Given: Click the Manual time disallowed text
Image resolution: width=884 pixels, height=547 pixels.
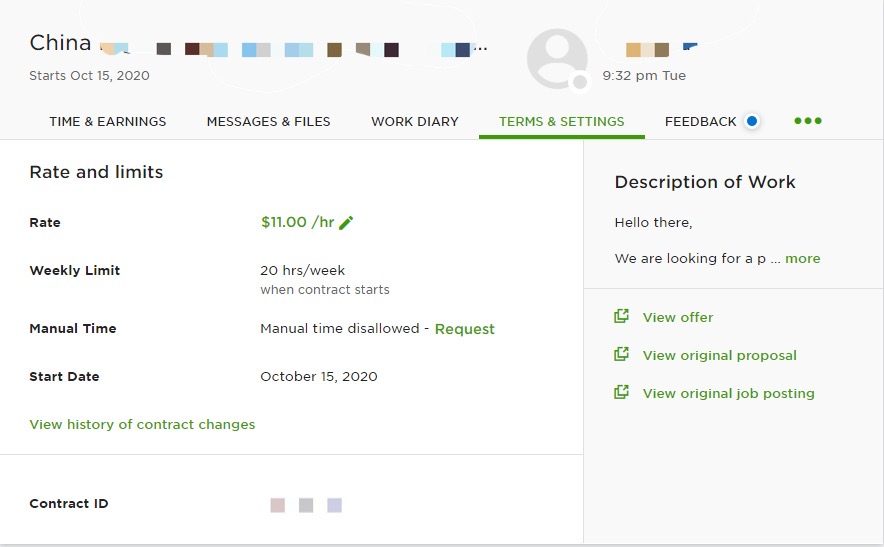Looking at the screenshot, I should [340, 328].
